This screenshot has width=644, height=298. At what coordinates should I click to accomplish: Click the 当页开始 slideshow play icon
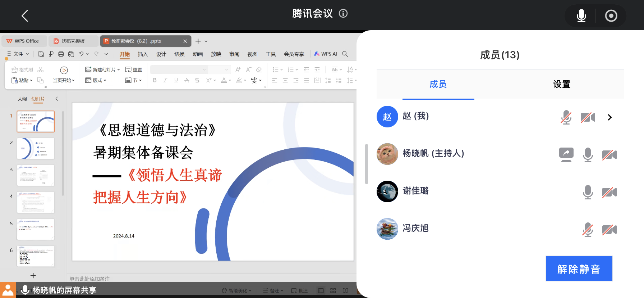[64, 71]
